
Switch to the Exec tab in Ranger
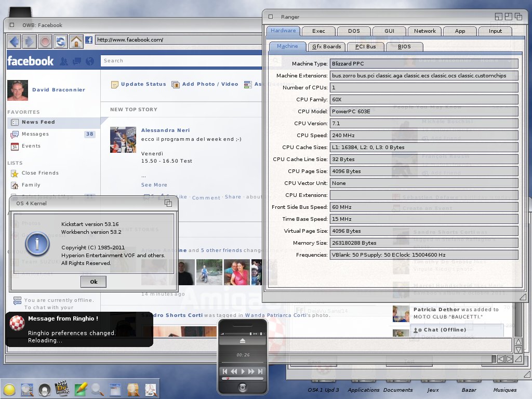click(318, 31)
